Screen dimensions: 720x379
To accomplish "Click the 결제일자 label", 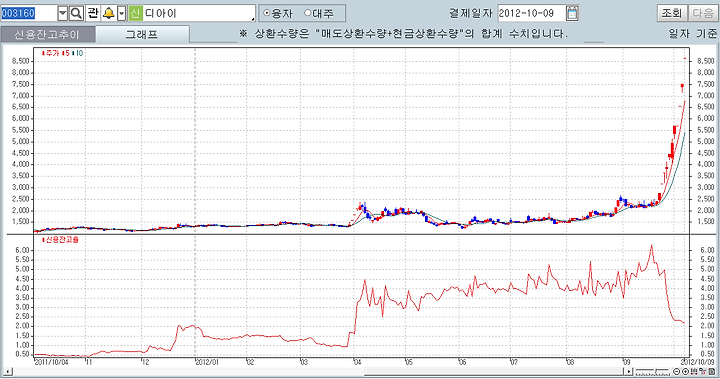I will pos(471,13).
